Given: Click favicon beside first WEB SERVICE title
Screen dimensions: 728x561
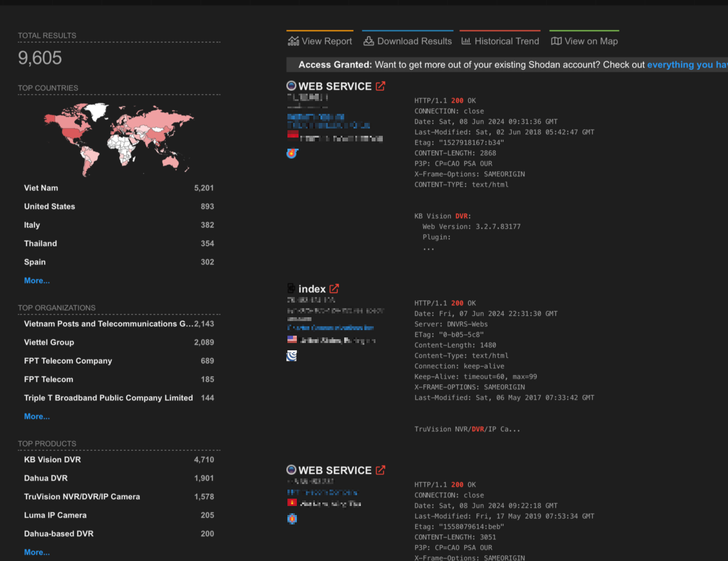Looking at the screenshot, I should coord(291,86).
